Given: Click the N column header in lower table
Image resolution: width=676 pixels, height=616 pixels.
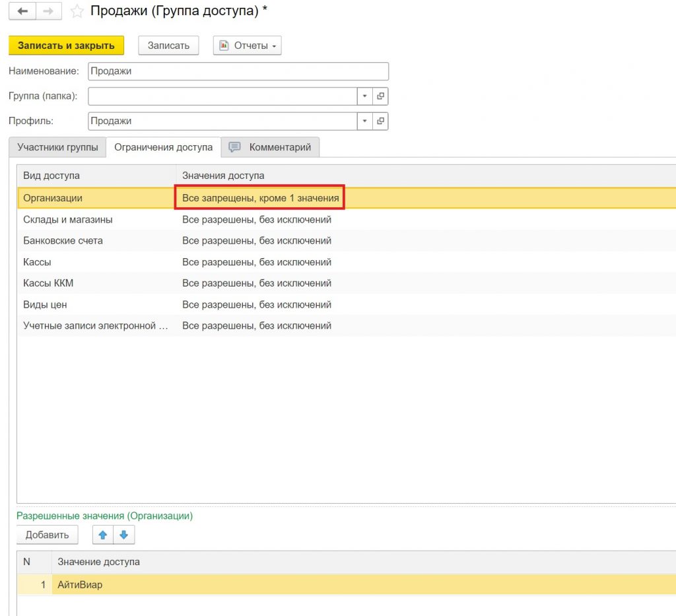Looking at the screenshot, I should [x=34, y=562].
